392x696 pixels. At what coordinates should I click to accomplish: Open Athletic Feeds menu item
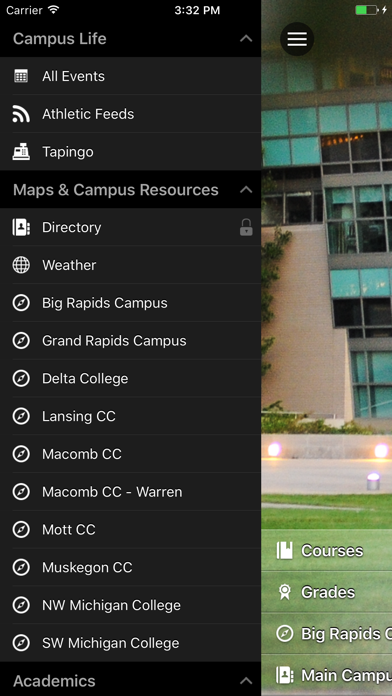pyautogui.click(x=131, y=114)
